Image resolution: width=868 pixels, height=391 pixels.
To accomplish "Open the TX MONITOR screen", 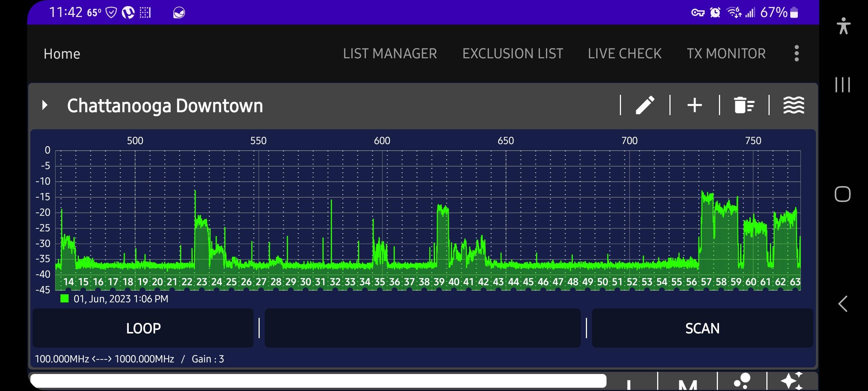I will [727, 53].
